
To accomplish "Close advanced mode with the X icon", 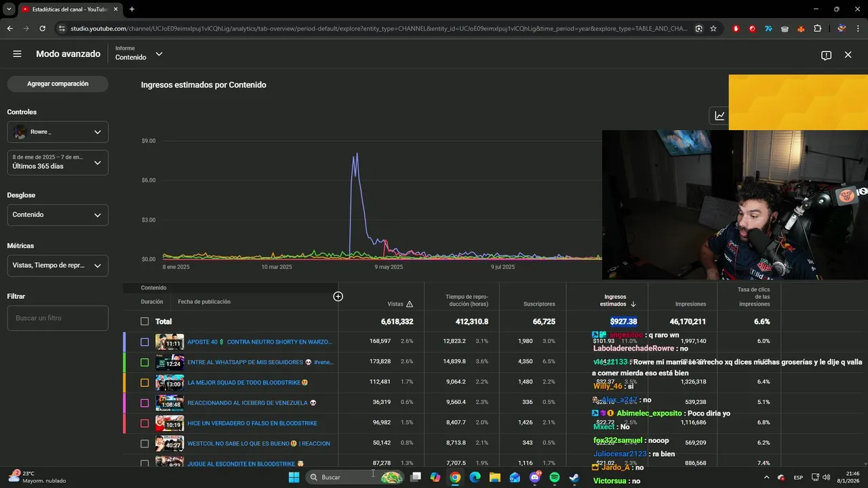I will (848, 55).
